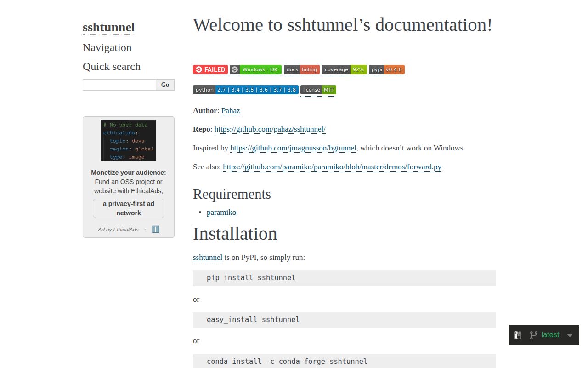Image resolution: width=588 pixels, height=368 pixels.
Task: Click the Go search button
Action: pyautogui.click(x=165, y=85)
